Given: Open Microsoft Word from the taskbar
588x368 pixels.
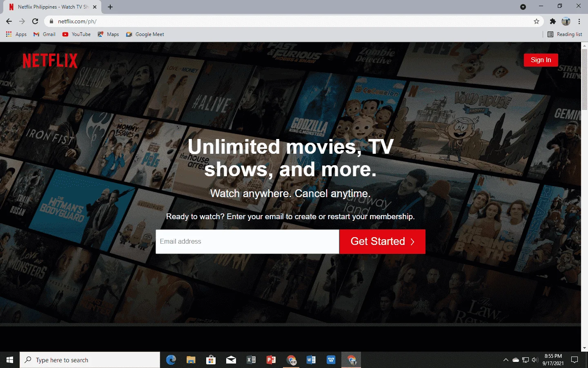Looking at the screenshot, I should click(x=311, y=360).
